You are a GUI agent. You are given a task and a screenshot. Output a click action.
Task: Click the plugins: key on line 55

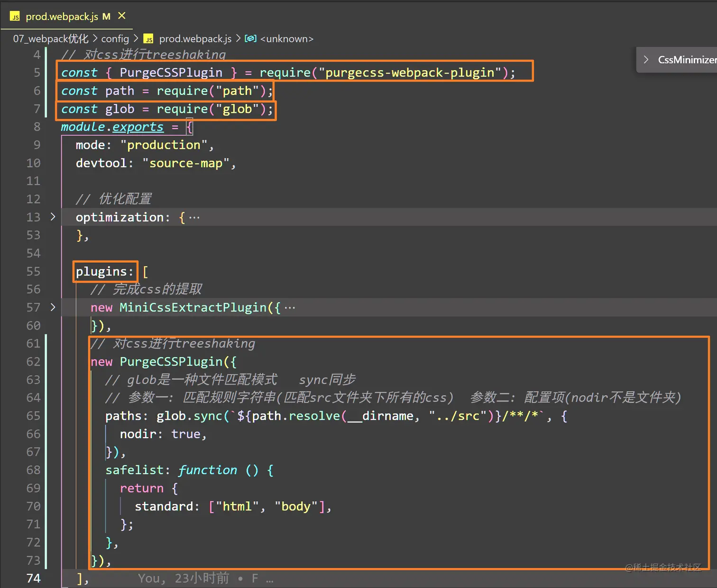pos(105,272)
